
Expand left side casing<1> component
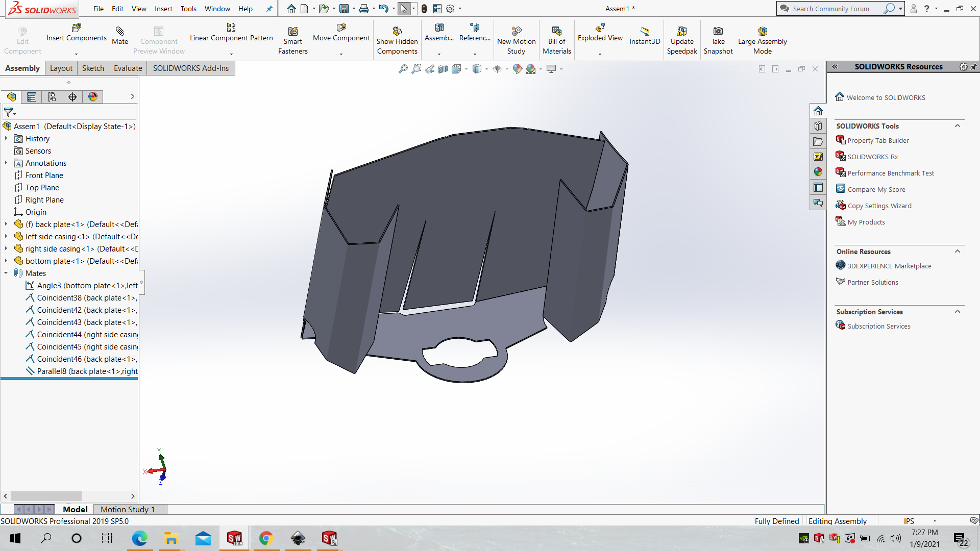6,237
